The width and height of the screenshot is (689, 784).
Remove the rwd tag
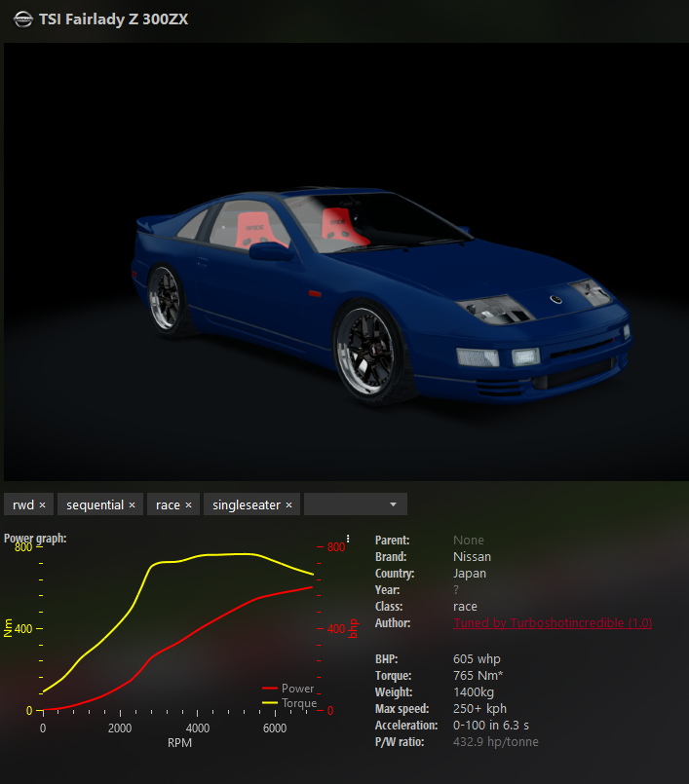click(43, 505)
